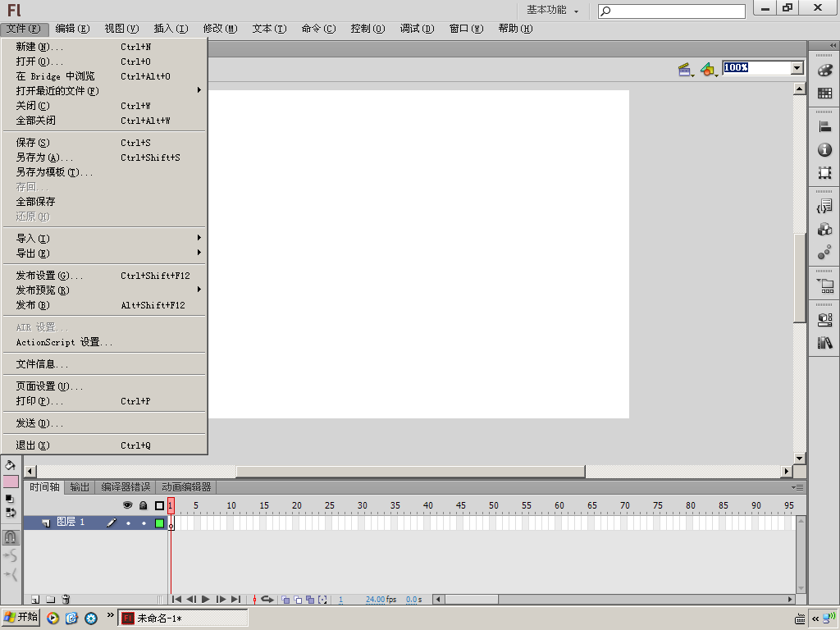The height and width of the screenshot is (630, 840).
Task: Play the timeline animation
Action: 206,600
